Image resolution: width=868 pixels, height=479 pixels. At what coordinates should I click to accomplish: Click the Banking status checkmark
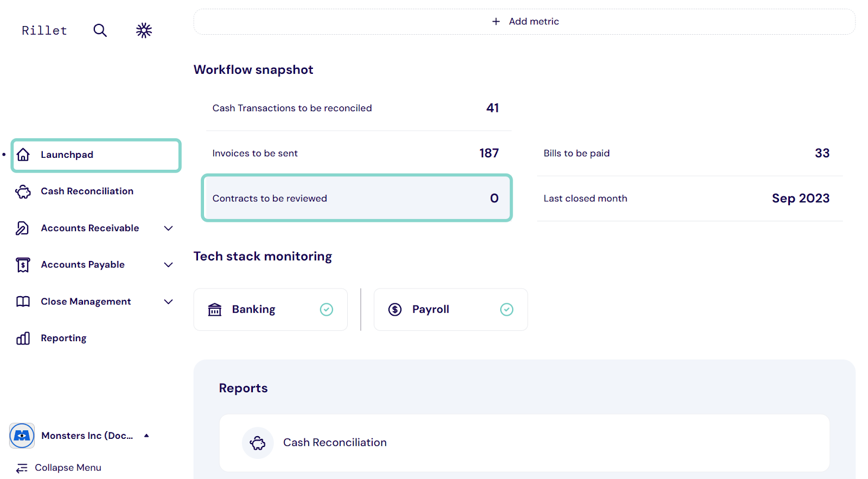(x=326, y=310)
